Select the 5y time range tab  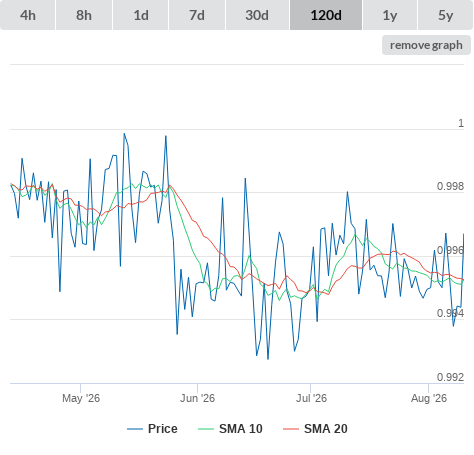[x=446, y=15]
